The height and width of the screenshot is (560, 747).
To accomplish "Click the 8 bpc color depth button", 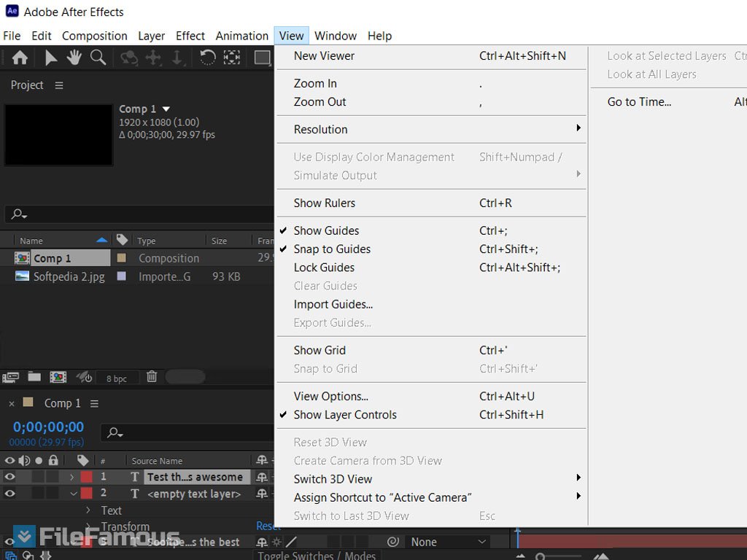I will pyautogui.click(x=117, y=378).
